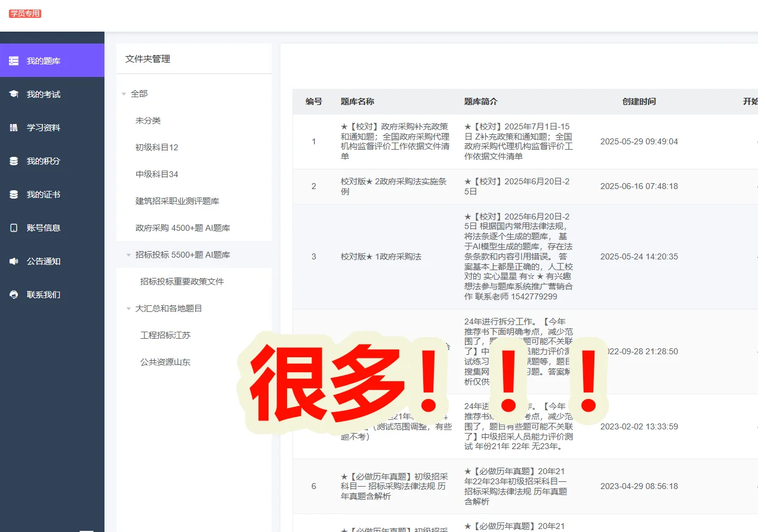
Task: Collapse the 大汇总和各地题目 node
Action: click(x=128, y=308)
